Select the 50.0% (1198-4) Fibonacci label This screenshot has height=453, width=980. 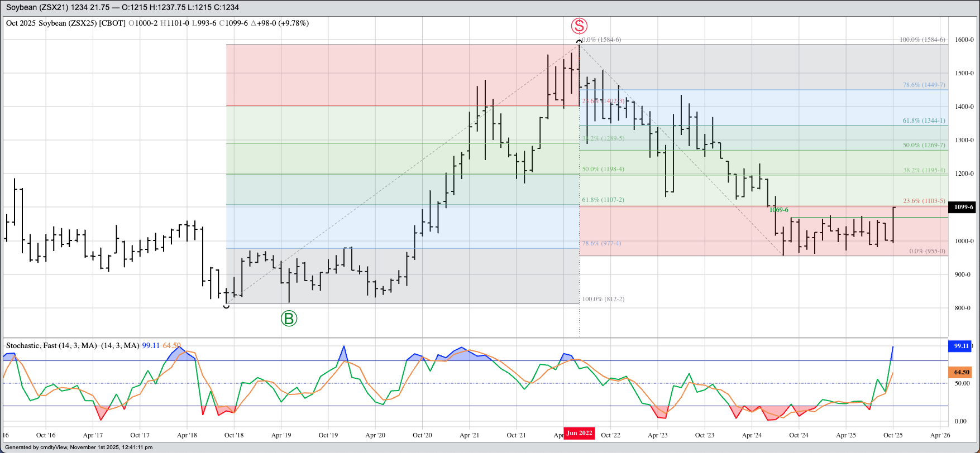coord(603,169)
